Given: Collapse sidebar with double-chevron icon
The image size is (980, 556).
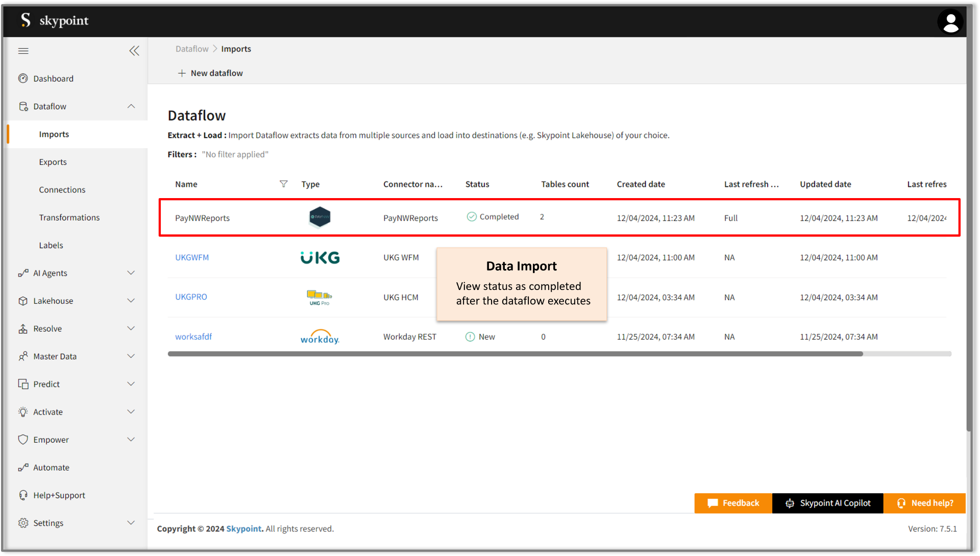Looking at the screenshot, I should point(134,51).
